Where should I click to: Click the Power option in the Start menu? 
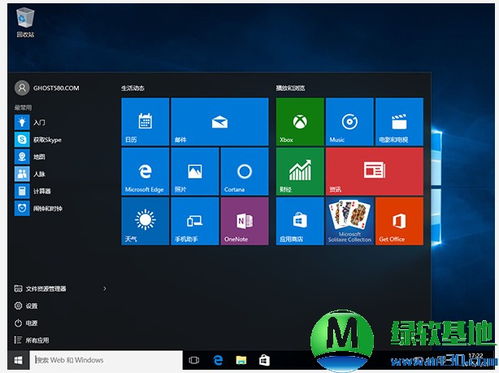(x=26, y=323)
